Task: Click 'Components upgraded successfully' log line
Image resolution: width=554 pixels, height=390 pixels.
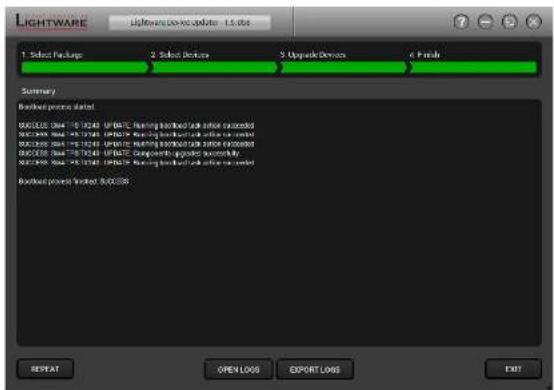Action: point(129,153)
